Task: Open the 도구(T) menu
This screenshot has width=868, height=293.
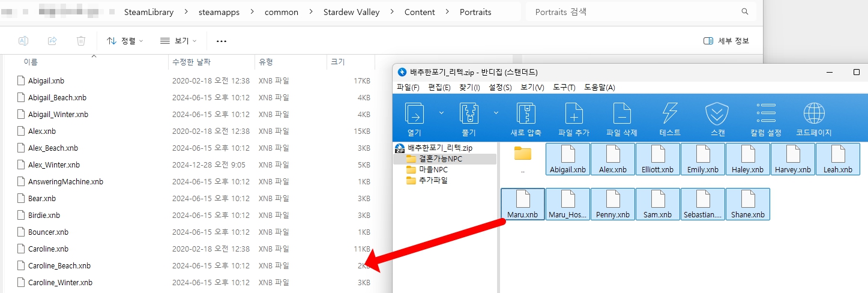Action: pyautogui.click(x=564, y=88)
